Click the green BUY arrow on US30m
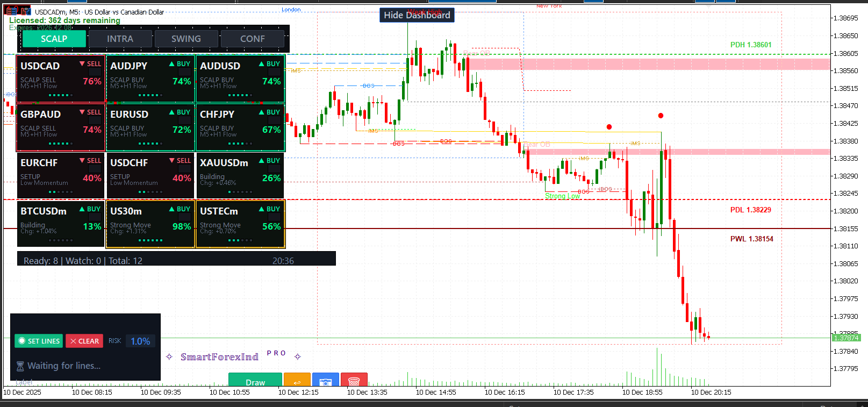868x407 pixels. coord(172,209)
